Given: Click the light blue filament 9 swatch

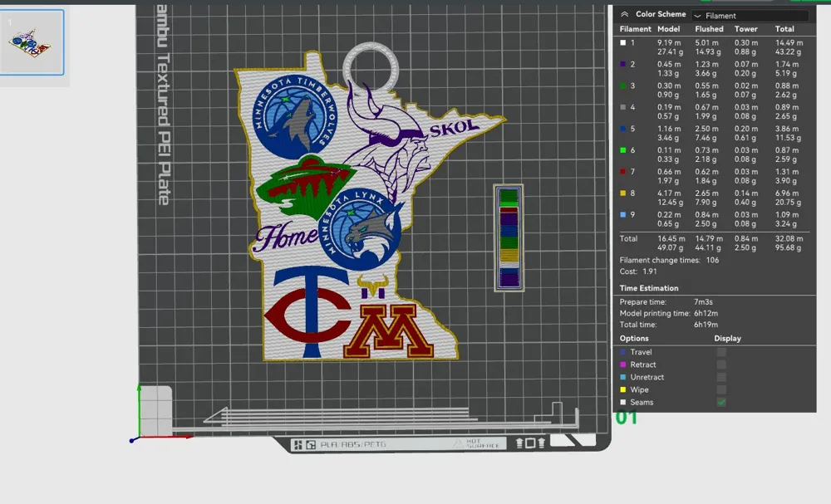Looking at the screenshot, I should coord(623,214).
